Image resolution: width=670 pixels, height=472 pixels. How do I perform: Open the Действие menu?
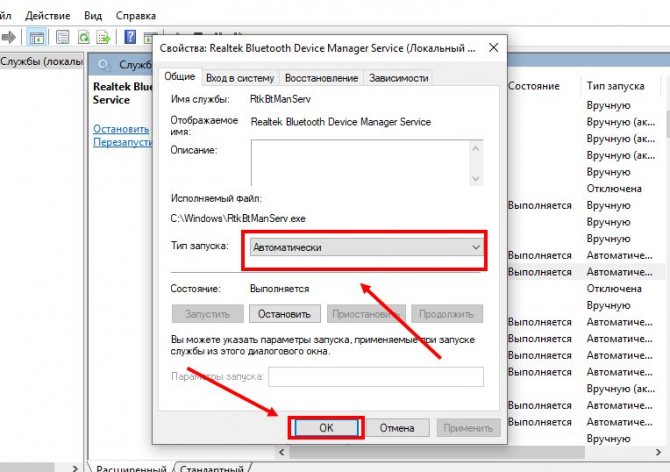pyautogui.click(x=47, y=16)
